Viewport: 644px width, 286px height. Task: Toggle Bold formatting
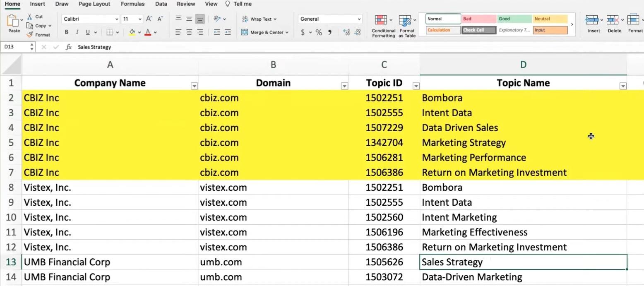[x=66, y=32]
